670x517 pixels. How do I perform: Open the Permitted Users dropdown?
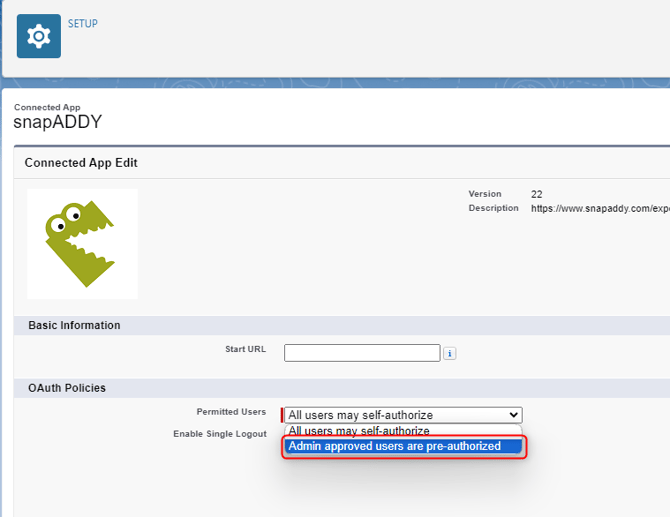403,415
